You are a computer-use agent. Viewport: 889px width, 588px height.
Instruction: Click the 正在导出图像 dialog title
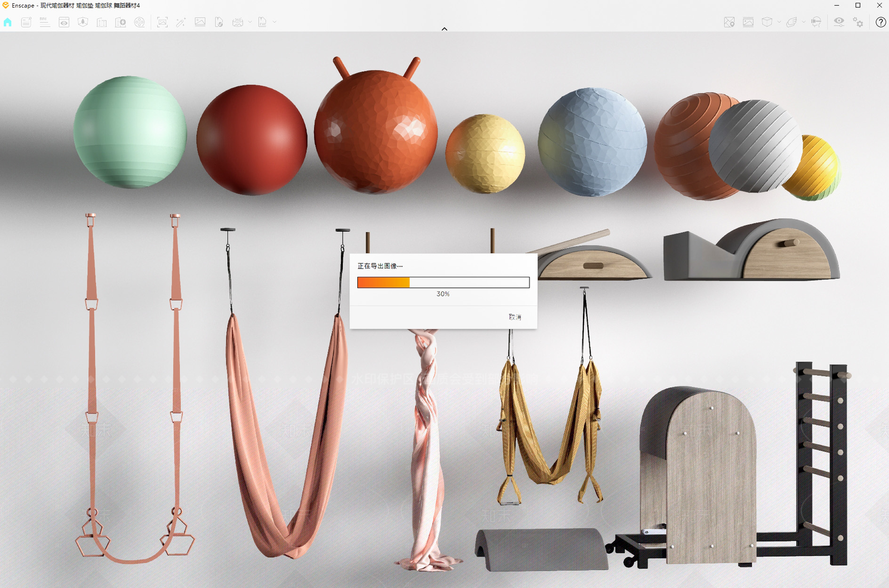(380, 266)
